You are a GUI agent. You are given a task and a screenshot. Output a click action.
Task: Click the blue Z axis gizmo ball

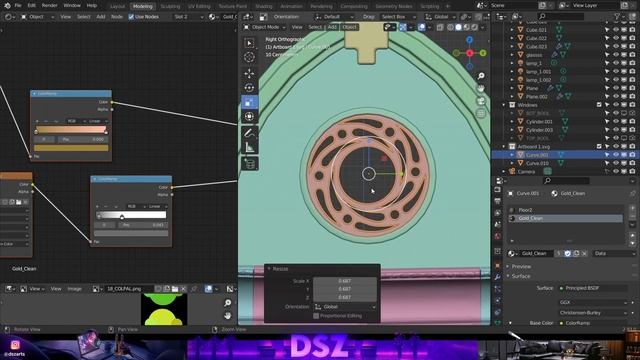click(x=470, y=40)
